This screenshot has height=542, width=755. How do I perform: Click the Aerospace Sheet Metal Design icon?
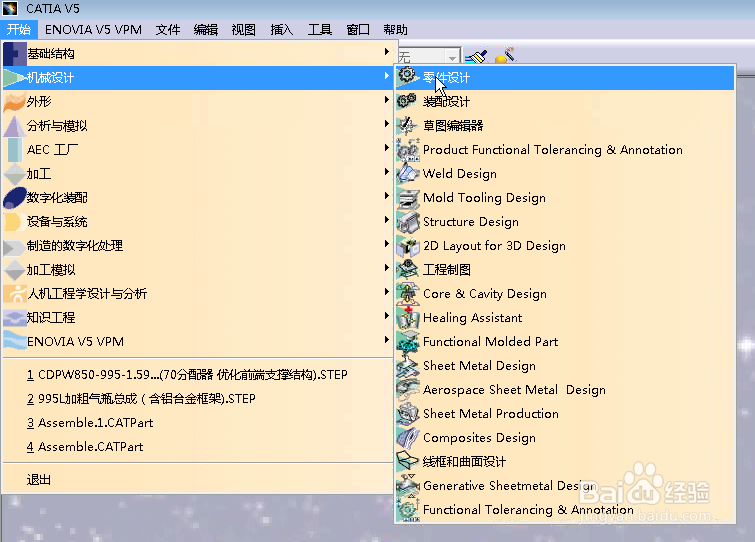click(x=407, y=390)
